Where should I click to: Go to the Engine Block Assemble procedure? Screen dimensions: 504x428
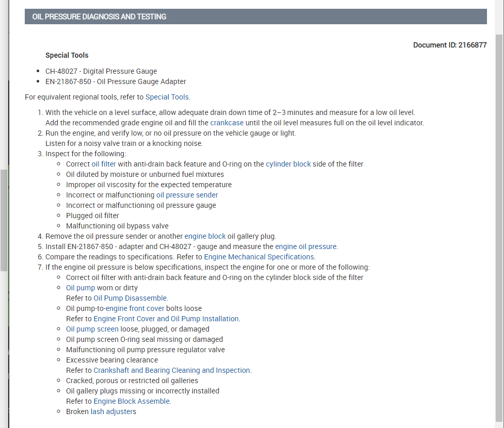click(131, 401)
